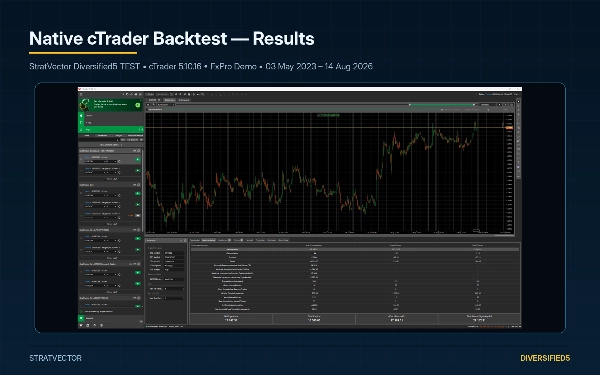Click the last summary box below statistics table
Screen dimensions: 600x375
click(x=479, y=318)
